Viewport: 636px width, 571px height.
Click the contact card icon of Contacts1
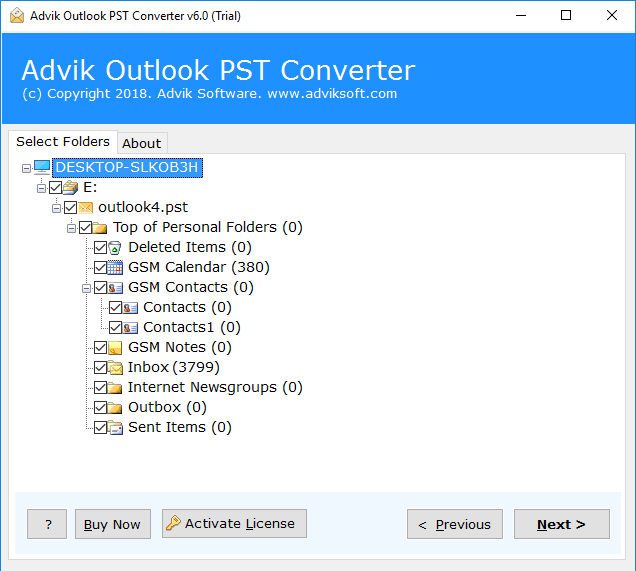(130, 328)
